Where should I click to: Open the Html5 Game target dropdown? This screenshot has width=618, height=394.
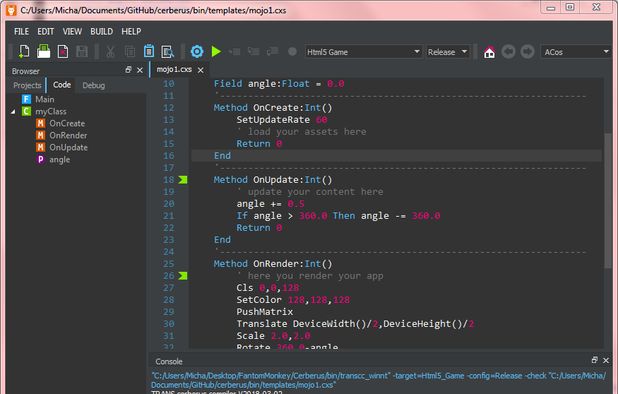coord(363,52)
